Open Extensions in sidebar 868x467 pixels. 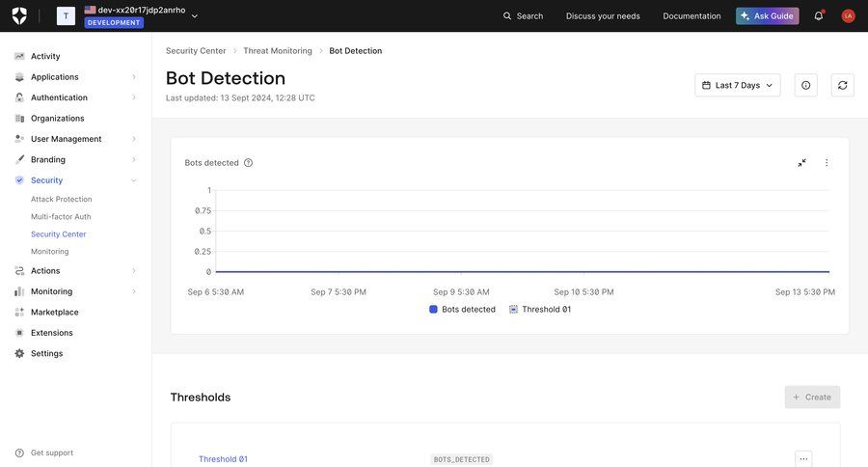click(x=52, y=333)
